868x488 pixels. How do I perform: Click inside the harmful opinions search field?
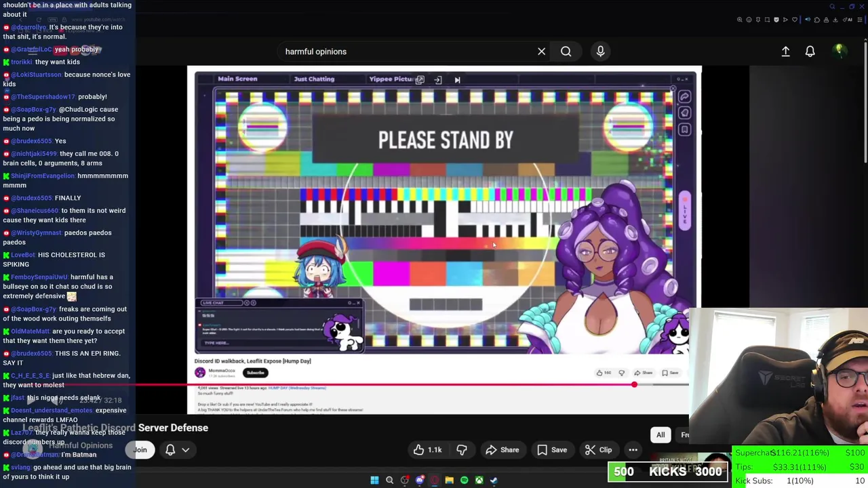(x=407, y=52)
